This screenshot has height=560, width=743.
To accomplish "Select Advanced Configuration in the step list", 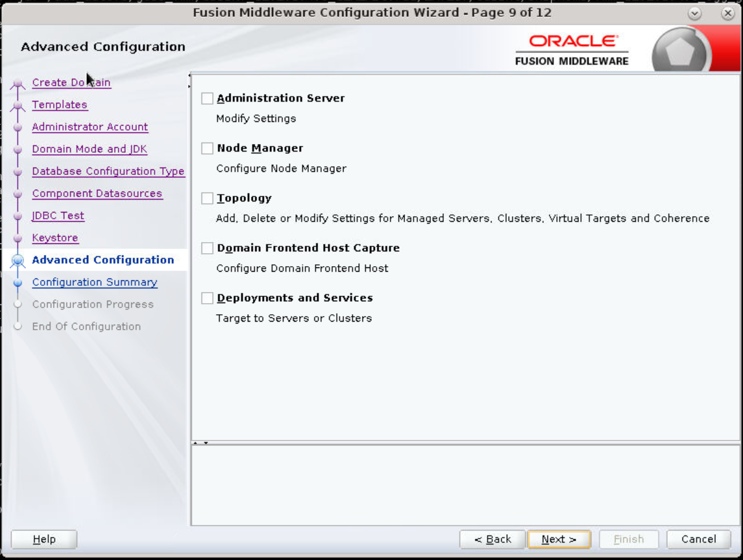I will point(103,260).
